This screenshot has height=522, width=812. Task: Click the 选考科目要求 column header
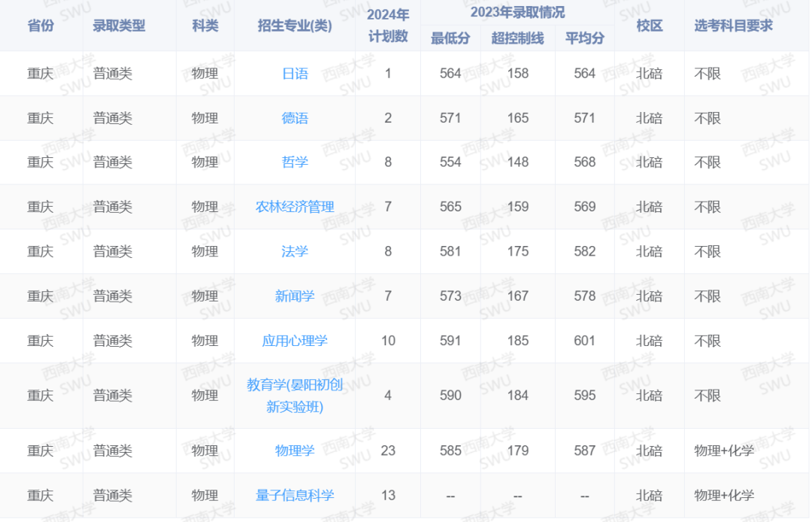click(727, 25)
